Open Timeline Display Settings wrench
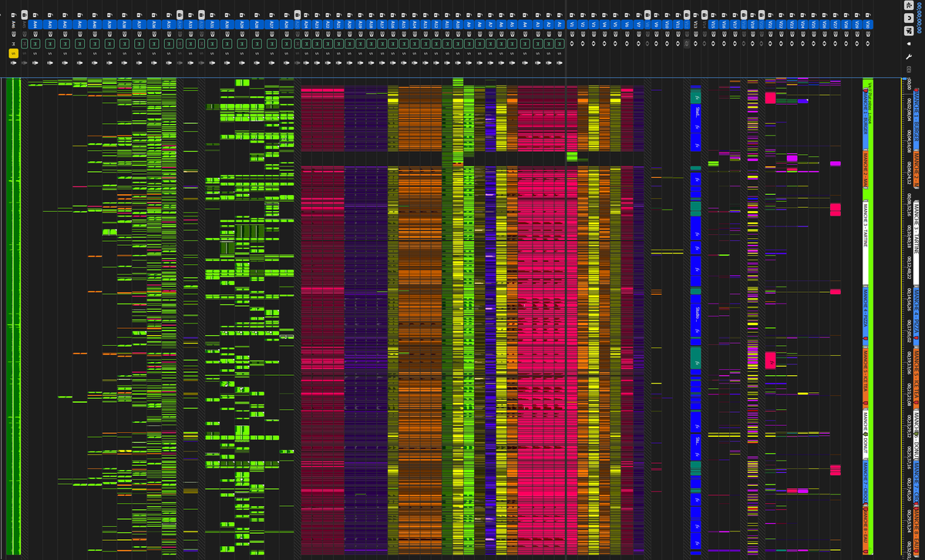Screen dimensions: 925x560 pyautogui.click(x=909, y=56)
